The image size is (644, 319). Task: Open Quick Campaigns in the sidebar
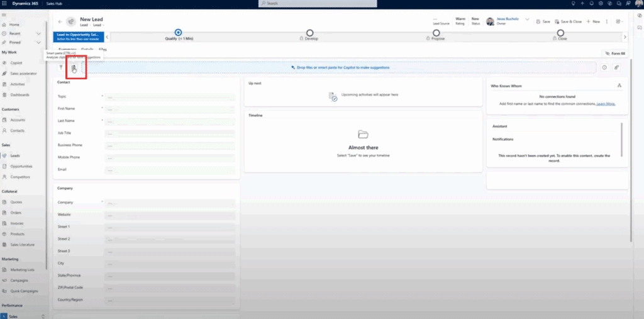click(x=25, y=291)
